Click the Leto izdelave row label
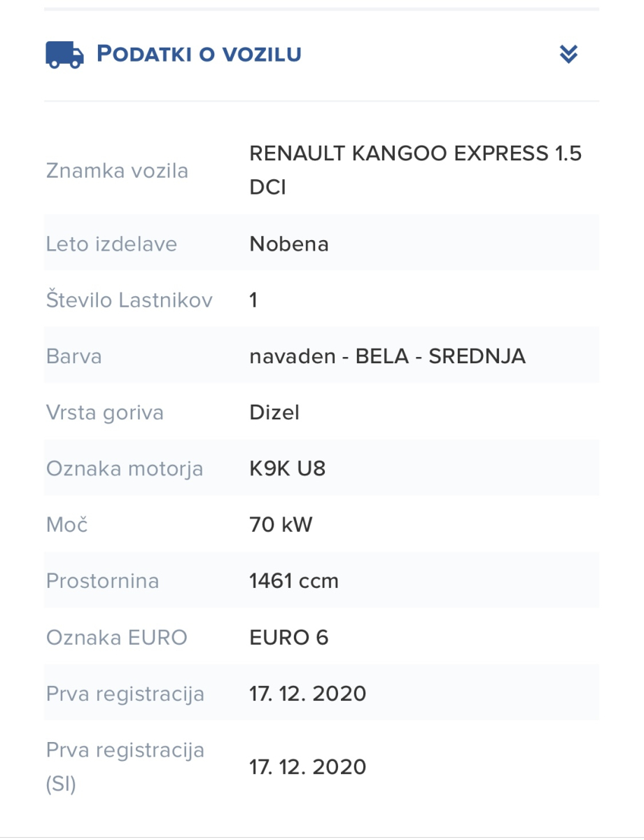The height and width of the screenshot is (840, 644). 111,244
